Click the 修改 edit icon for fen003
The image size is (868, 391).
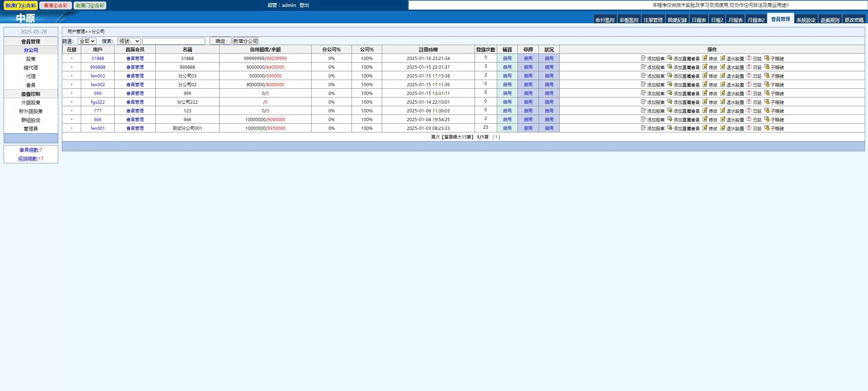tap(705, 76)
